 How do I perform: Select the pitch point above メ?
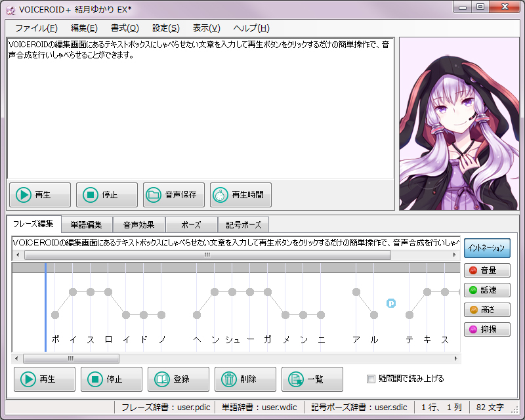click(x=285, y=315)
